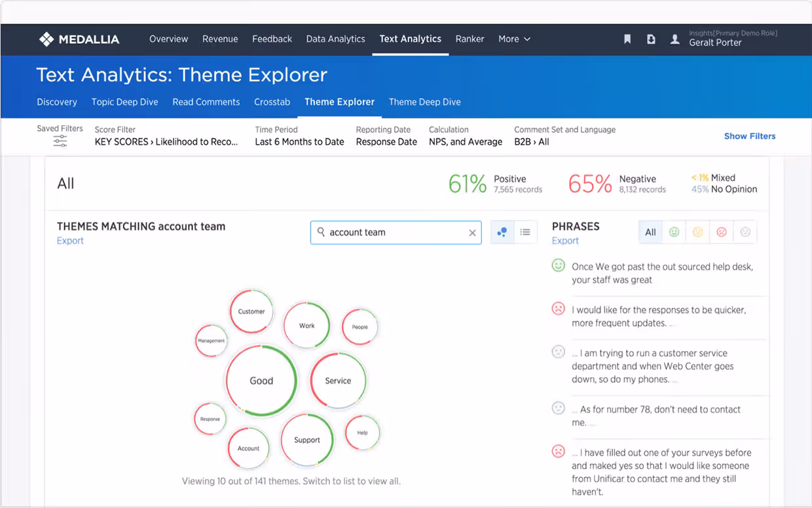Click green smiley beside outsourced help desk phrase
812x508 pixels.
click(558, 265)
